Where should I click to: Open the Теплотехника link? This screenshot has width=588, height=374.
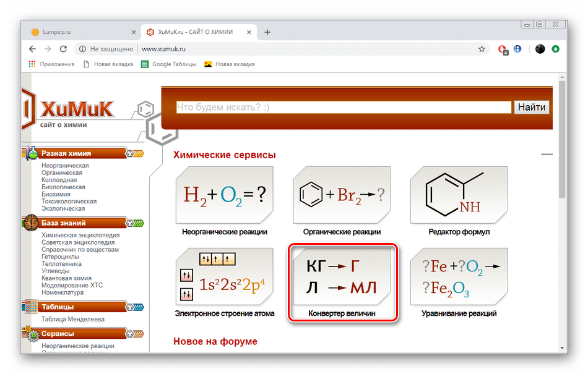(61, 263)
